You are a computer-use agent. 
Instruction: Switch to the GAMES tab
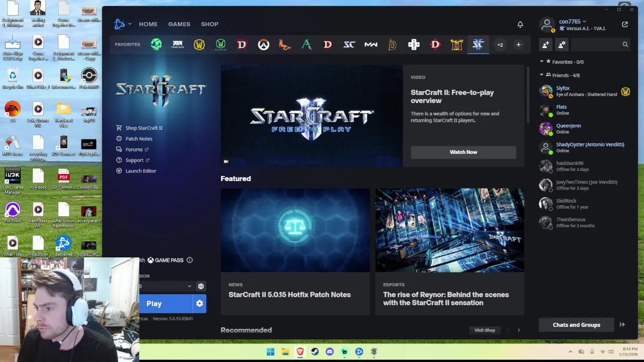click(x=179, y=24)
